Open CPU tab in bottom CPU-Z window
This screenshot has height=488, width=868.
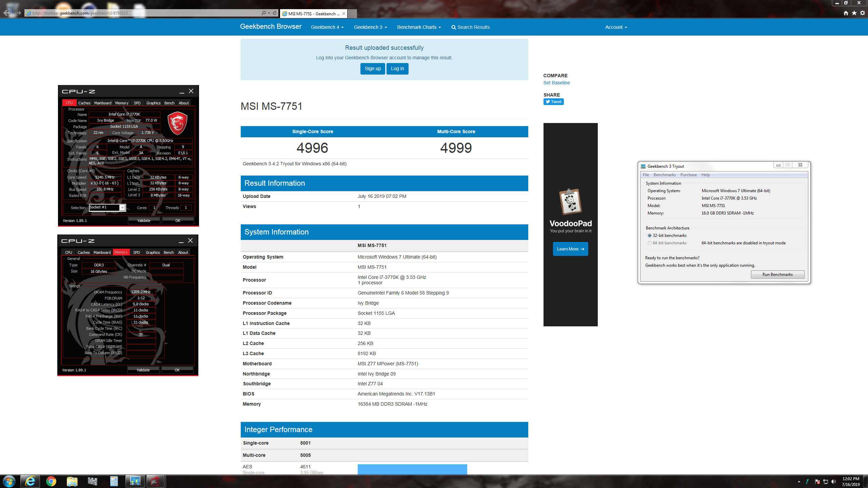tap(68, 252)
